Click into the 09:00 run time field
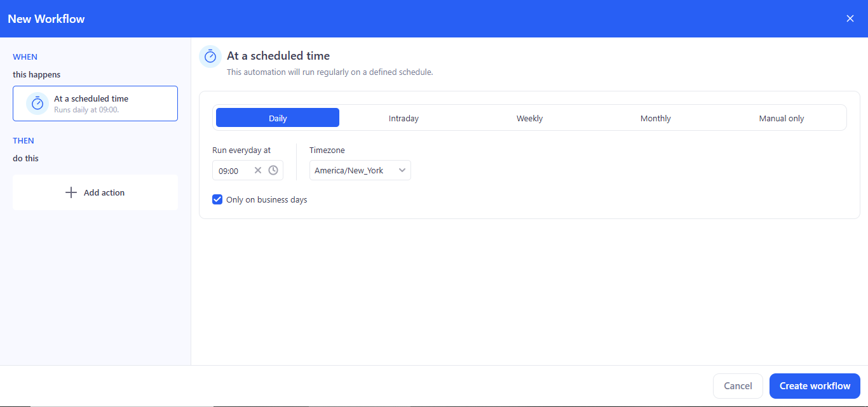 click(x=231, y=171)
